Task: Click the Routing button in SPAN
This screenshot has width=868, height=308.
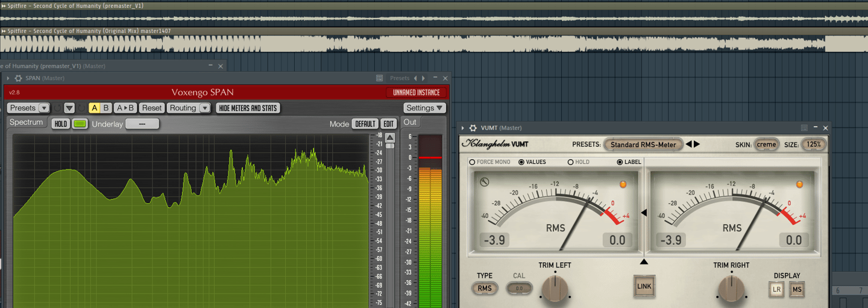Action: pos(182,108)
